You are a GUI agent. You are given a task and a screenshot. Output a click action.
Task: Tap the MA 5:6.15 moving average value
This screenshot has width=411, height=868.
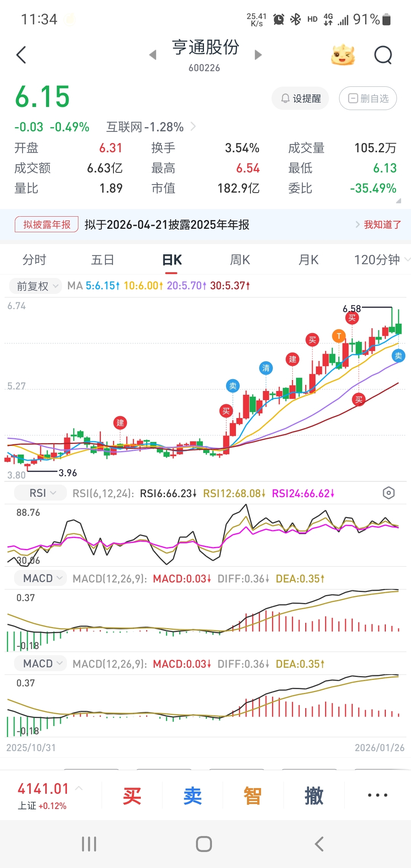click(103, 286)
